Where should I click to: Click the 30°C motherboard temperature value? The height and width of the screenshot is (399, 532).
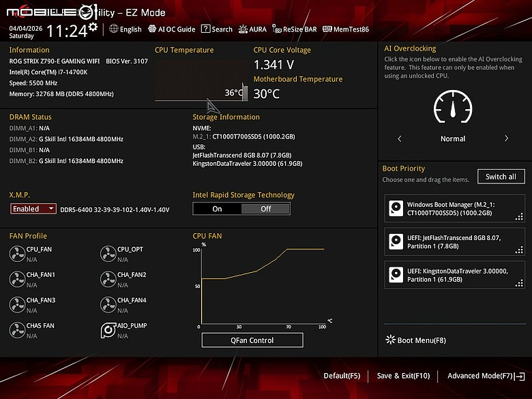click(x=266, y=93)
